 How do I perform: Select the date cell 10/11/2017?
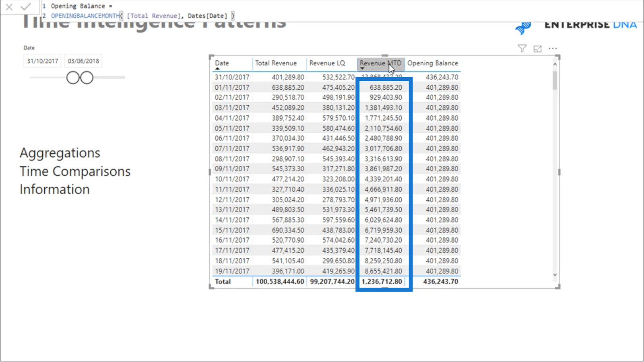(232, 179)
